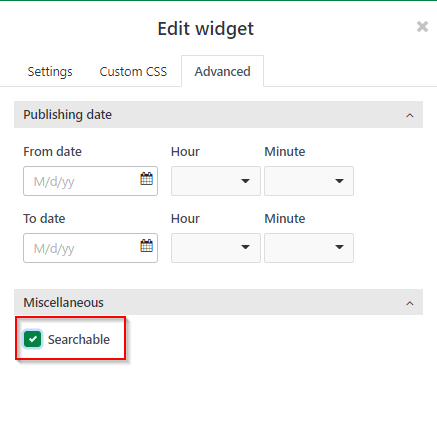Switch to the Settings tab

(50, 72)
